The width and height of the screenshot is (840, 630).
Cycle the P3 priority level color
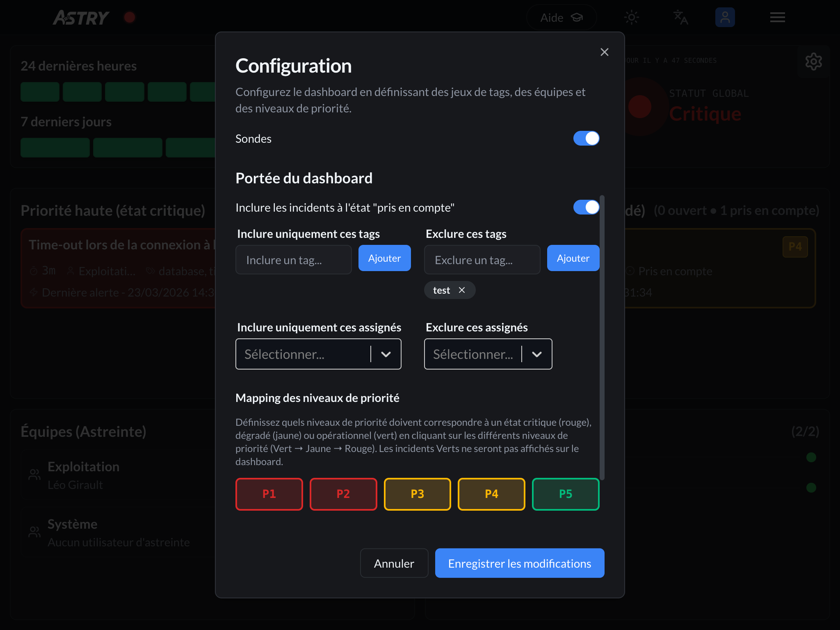(x=417, y=494)
